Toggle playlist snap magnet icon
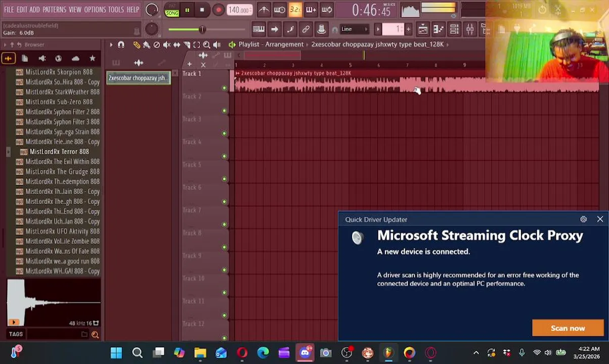Image resolution: width=609 pixels, height=364 pixels. 121,44
